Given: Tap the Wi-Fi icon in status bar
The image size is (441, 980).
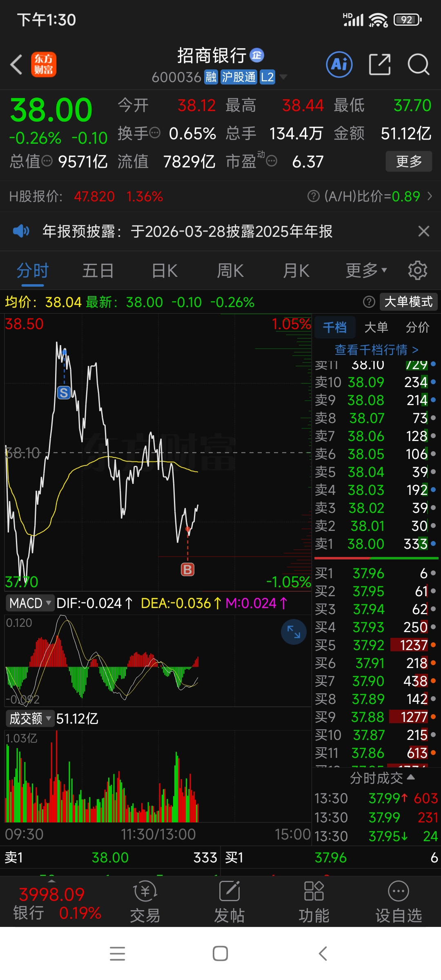Looking at the screenshot, I should pyautogui.click(x=378, y=20).
